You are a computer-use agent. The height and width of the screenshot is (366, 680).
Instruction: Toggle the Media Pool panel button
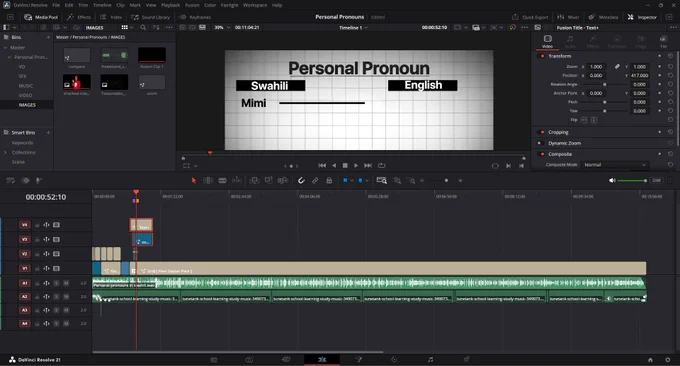(x=41, y=17)
